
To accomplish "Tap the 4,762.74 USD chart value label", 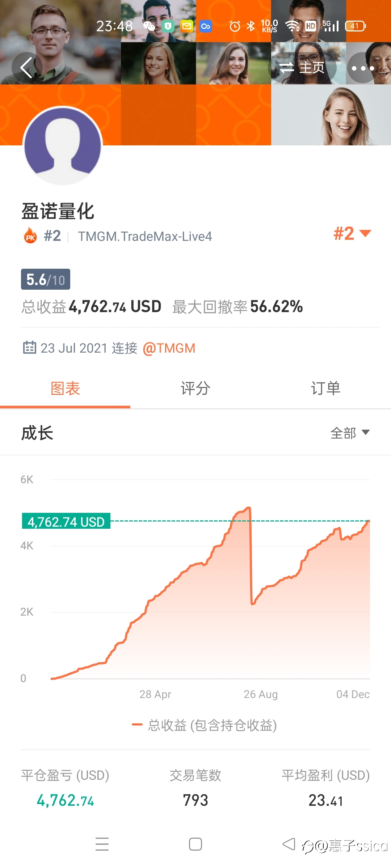I will coord(66,522).
